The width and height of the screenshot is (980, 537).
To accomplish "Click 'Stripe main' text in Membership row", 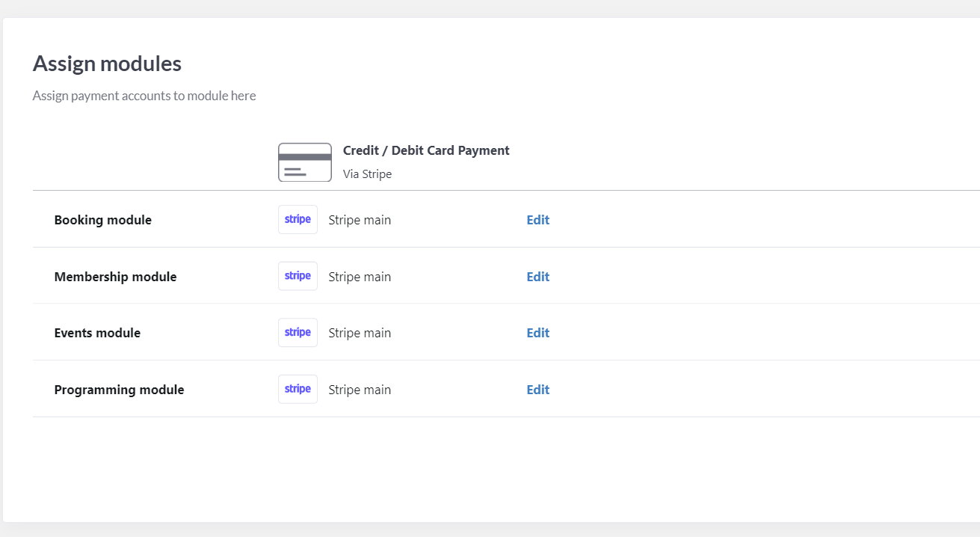I will (x=360, y=277).
